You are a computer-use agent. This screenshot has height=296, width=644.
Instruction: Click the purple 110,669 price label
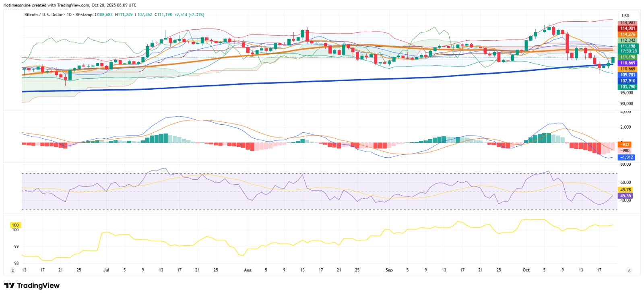pos(628,63)
